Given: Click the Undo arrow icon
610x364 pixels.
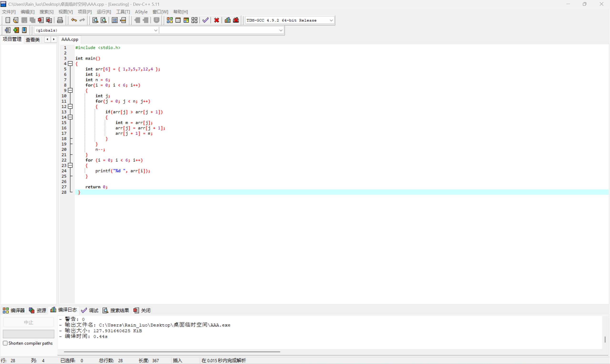Looking at the screenshot, I should (74, 20).
